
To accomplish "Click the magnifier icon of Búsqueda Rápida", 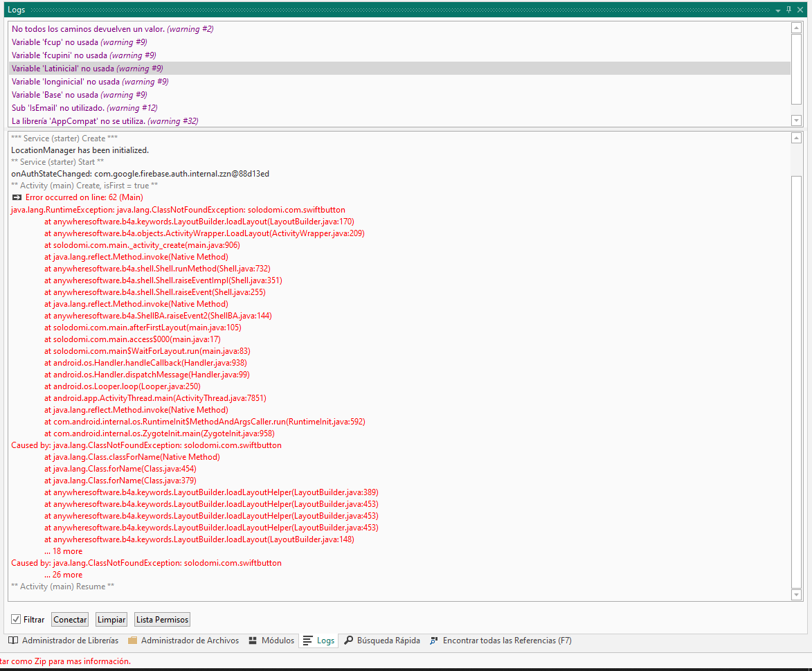I will (349, 641).
